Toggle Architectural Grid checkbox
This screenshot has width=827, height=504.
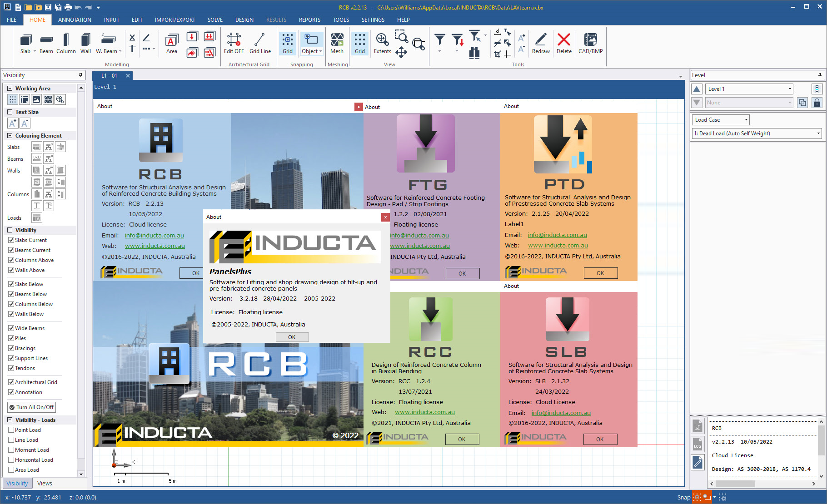click(11, 382)
